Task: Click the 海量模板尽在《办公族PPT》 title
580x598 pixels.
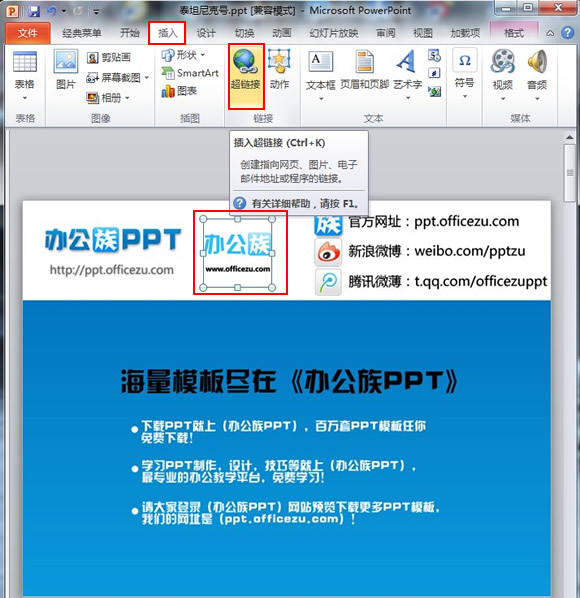Action: pos(290,381)
